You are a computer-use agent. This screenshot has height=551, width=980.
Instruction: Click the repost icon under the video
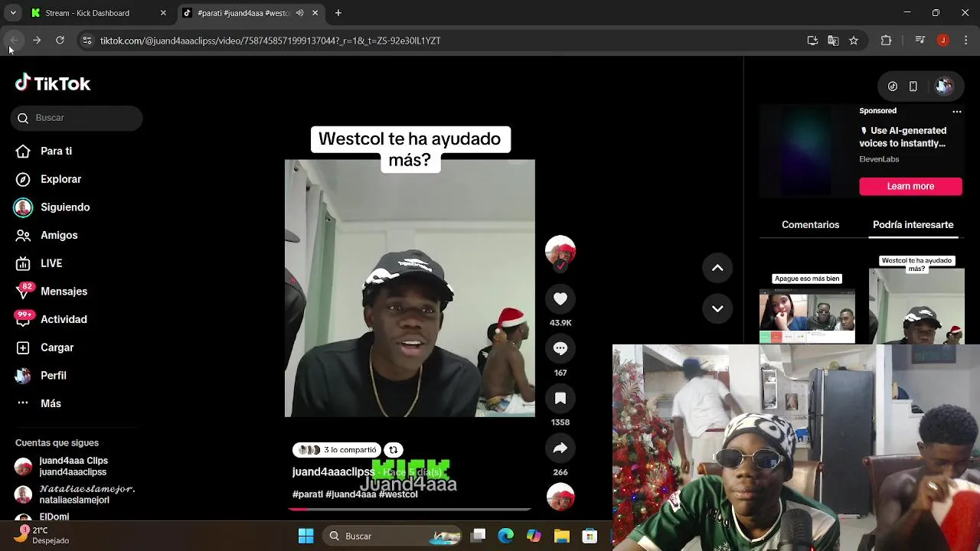pos(393,450)
